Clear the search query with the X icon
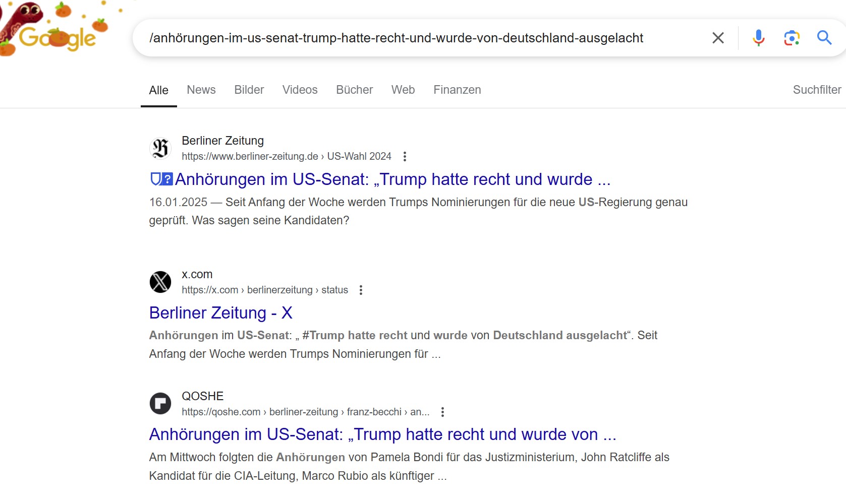The height and width of the screenshot is (504, 846). click(x=718, y=38)
